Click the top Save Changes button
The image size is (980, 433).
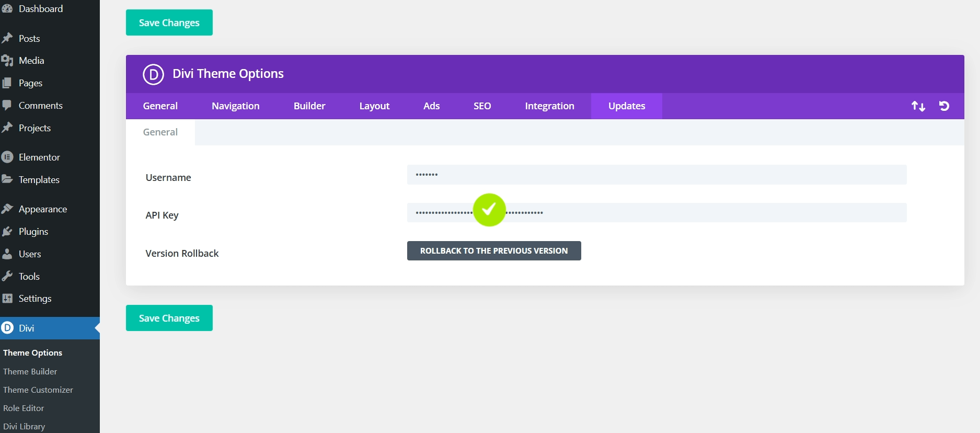169,22
